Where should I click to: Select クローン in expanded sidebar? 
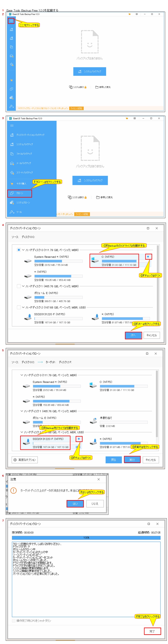coord(19,193)
